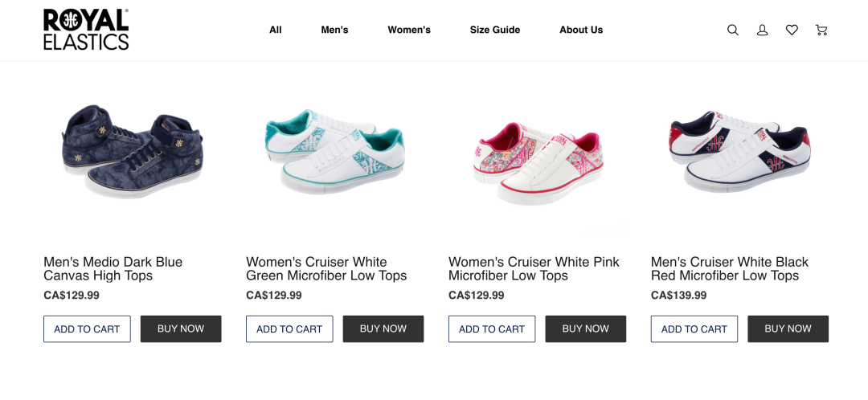The height and width of the screenshot is (400, 868).
Task: Open Women's Cruiser White Pink Microfiber title
Action: pyautogui.click(x=534, y=269)
